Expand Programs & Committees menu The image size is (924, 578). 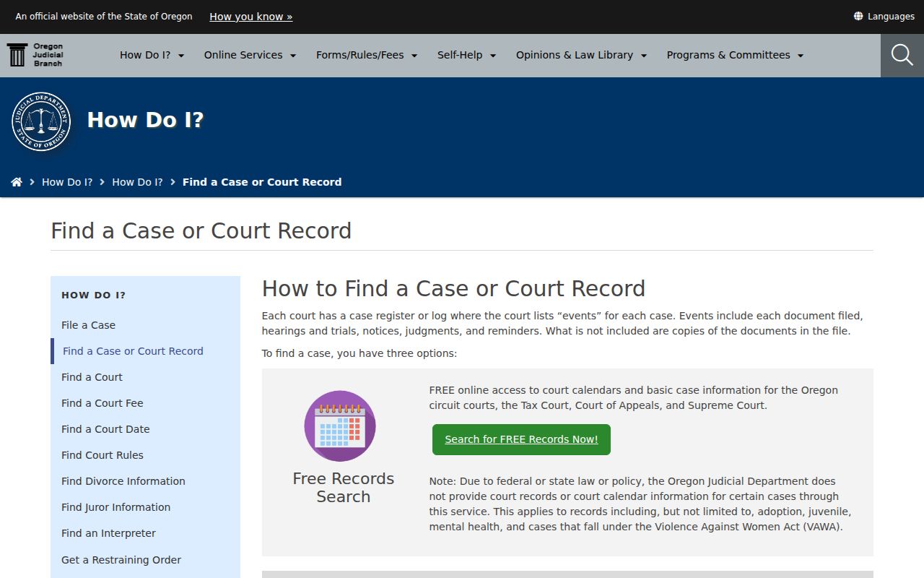[736, 55]
